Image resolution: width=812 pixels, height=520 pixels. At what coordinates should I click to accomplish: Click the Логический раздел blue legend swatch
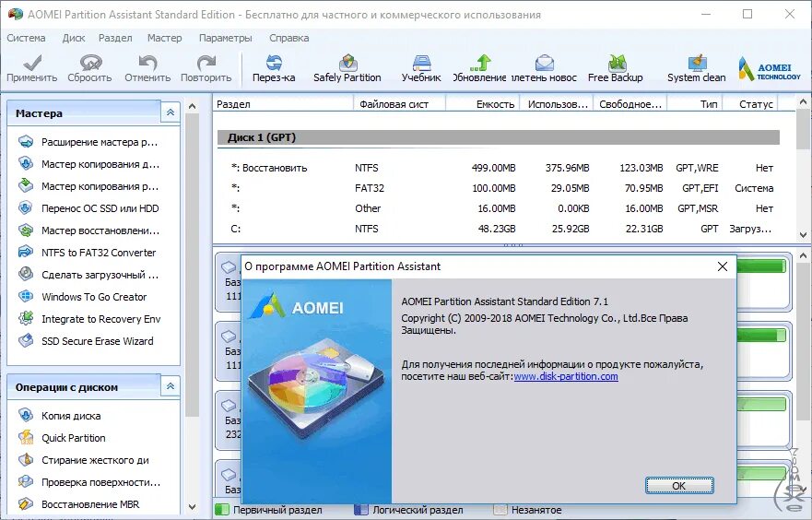coord(361,510)
